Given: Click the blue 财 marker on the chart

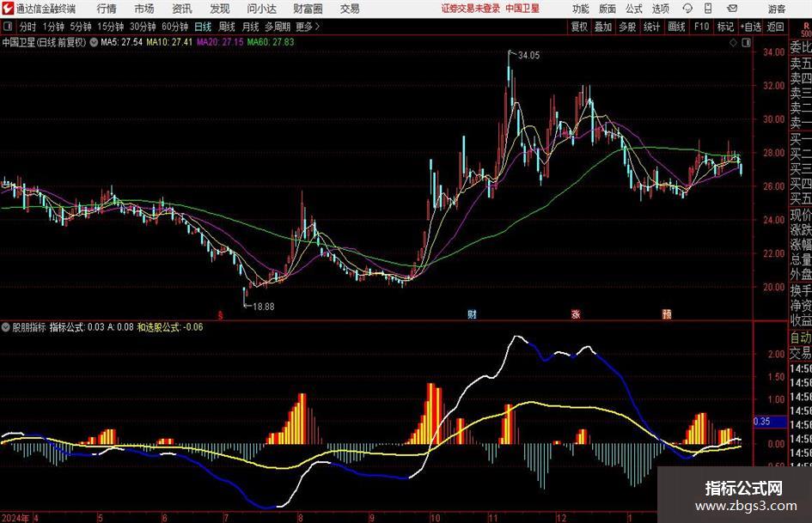Looking at the screenshot, I should (x=472, y=313).
